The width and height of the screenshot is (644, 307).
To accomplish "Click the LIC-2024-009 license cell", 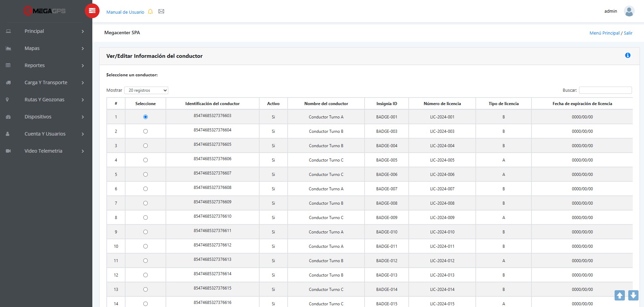I will point(442,218).
